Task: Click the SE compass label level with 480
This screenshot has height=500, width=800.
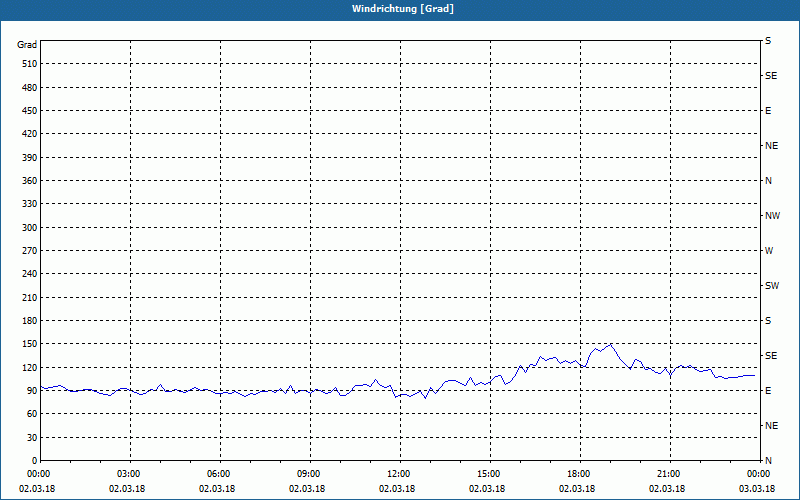Action: (771, 76)
